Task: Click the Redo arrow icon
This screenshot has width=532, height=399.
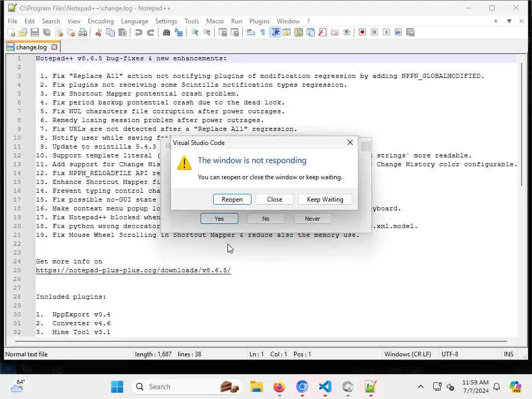Action: (151, 33)
